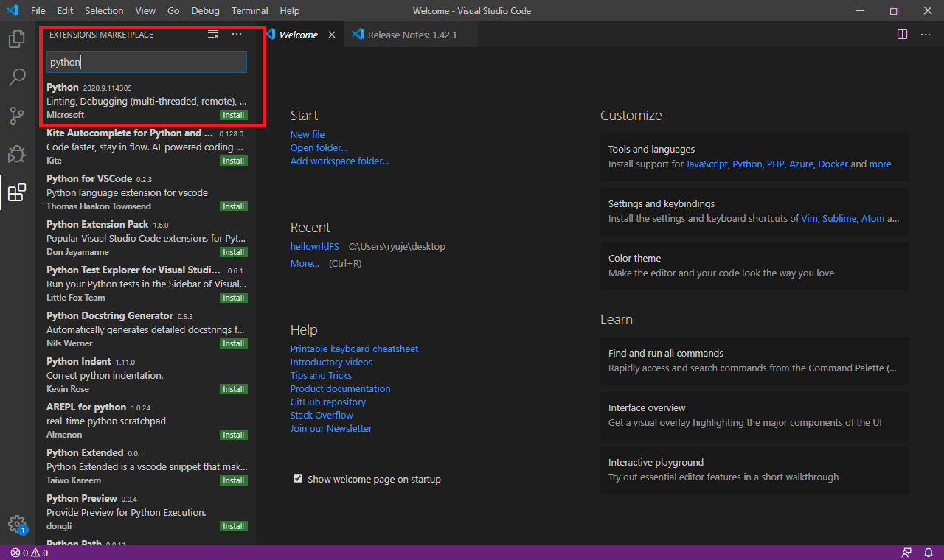Open the Selection menu
The height and width of the screenshot is (560, 944).
(104, 11)
